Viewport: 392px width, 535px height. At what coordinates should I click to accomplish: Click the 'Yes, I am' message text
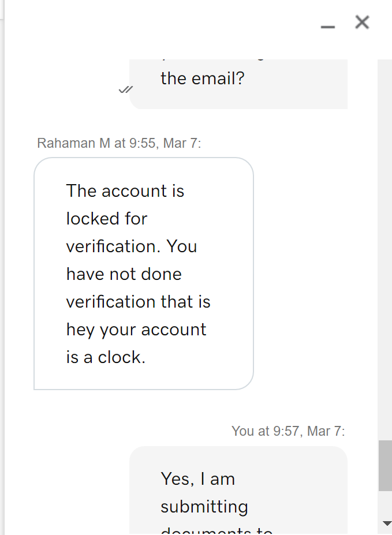tap(198, 478)
